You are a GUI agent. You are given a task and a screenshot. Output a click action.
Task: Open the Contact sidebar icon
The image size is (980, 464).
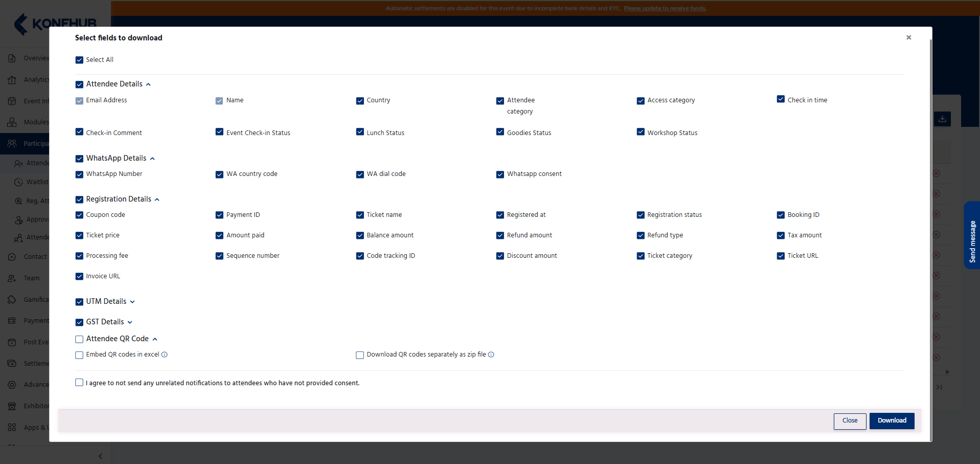pyautogui.click(x=12, y=257)
